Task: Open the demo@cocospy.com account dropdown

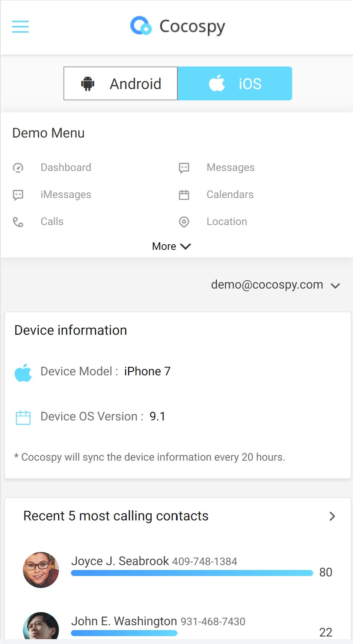Action: point(275,285)
